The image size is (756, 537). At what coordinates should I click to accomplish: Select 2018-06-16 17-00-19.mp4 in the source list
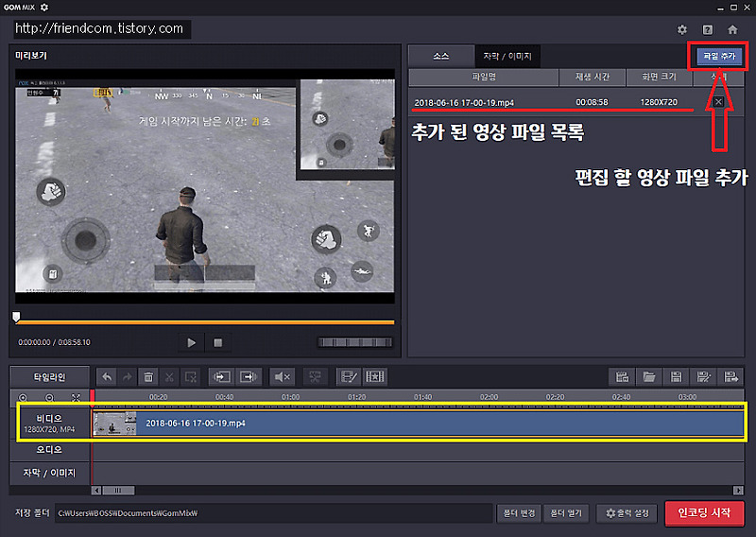tap(464, 103)
